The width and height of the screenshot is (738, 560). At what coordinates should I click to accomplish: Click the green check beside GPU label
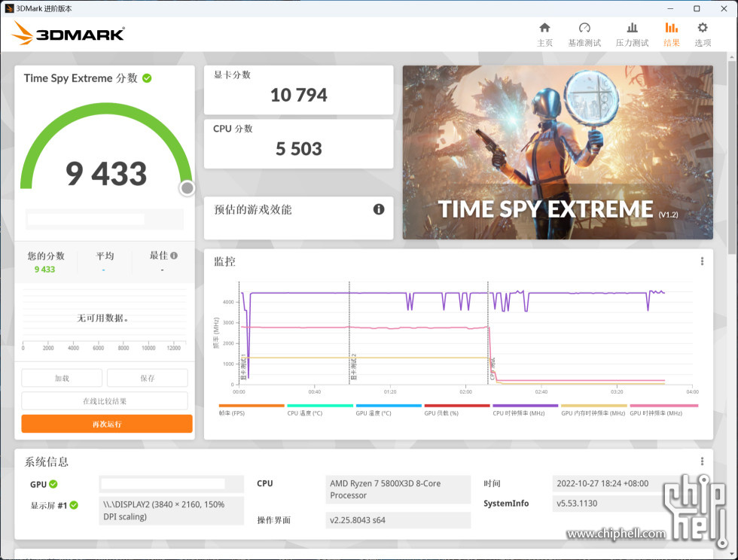53,484
